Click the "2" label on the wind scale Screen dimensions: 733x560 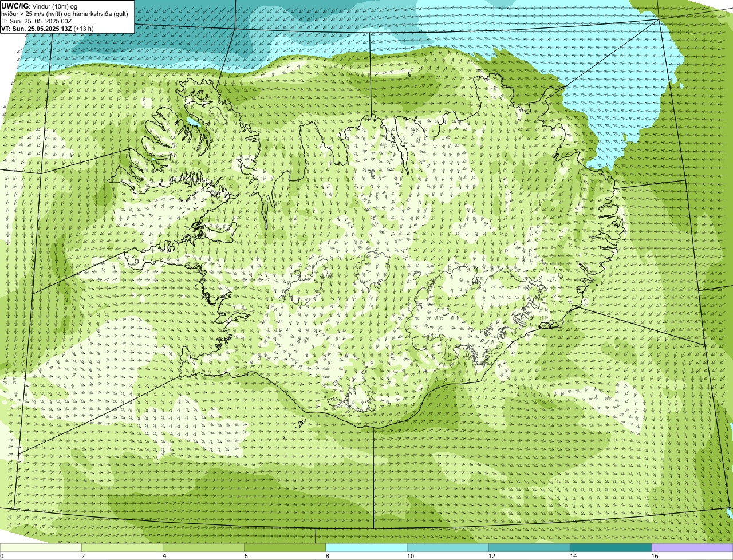point(83,556)
